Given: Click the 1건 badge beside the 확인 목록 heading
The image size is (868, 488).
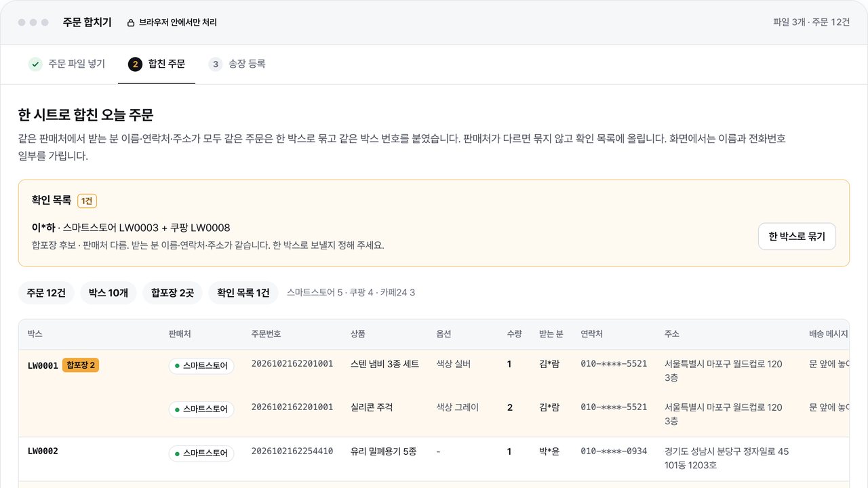Looking at the screenshot, I should [87, 201].
